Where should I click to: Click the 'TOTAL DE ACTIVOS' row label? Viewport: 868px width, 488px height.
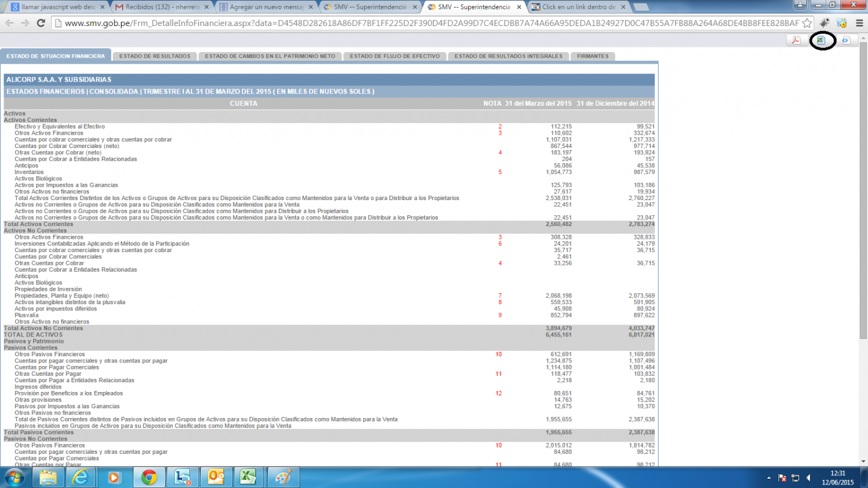33,335
